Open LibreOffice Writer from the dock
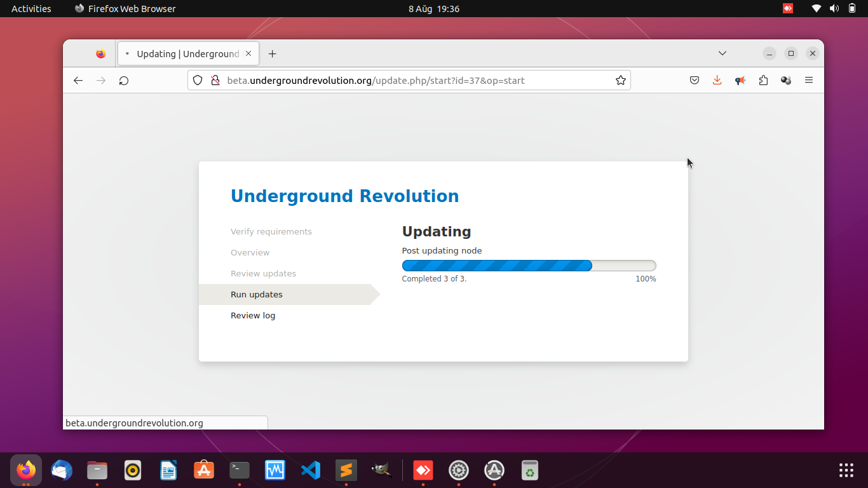Screen dimensions: 868x488 168,470
